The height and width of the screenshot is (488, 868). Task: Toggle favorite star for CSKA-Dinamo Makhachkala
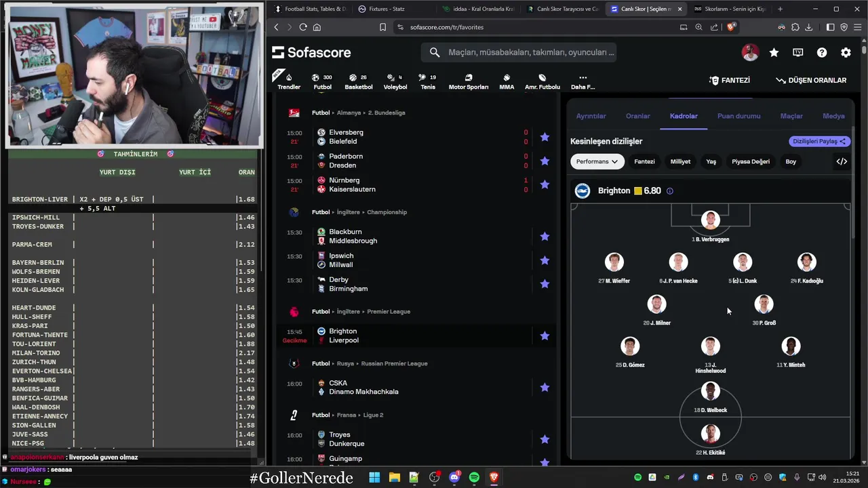(x=545, y=388)
